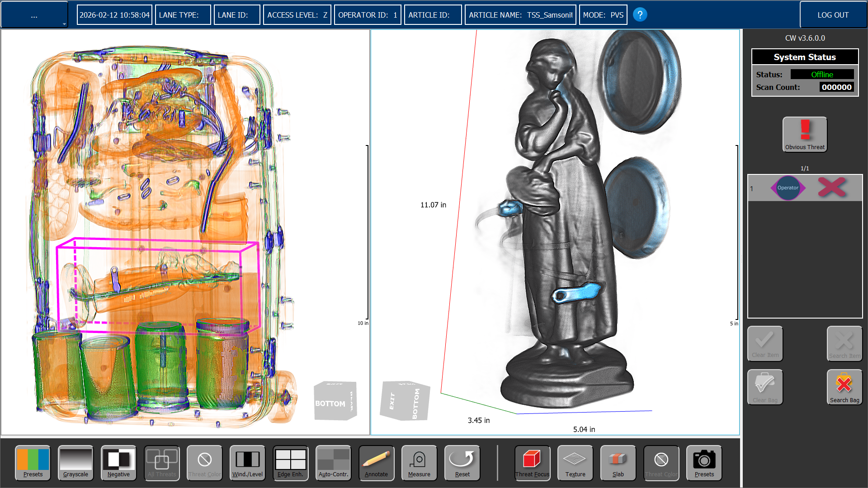Enable Threat Focus red cube
Screen dimensions: 868x488
532,463
